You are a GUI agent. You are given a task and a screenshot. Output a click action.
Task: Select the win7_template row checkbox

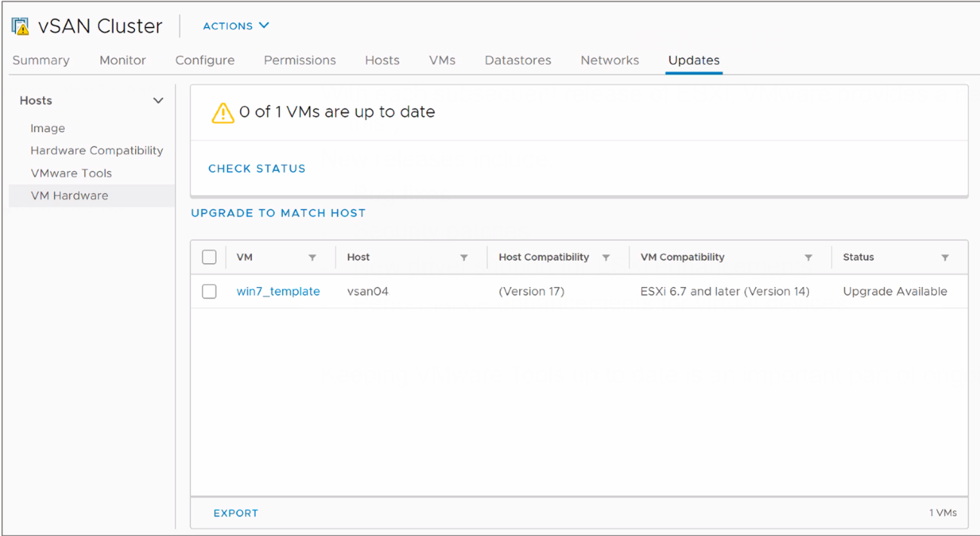pyautogui.click(x=210, y=291)
